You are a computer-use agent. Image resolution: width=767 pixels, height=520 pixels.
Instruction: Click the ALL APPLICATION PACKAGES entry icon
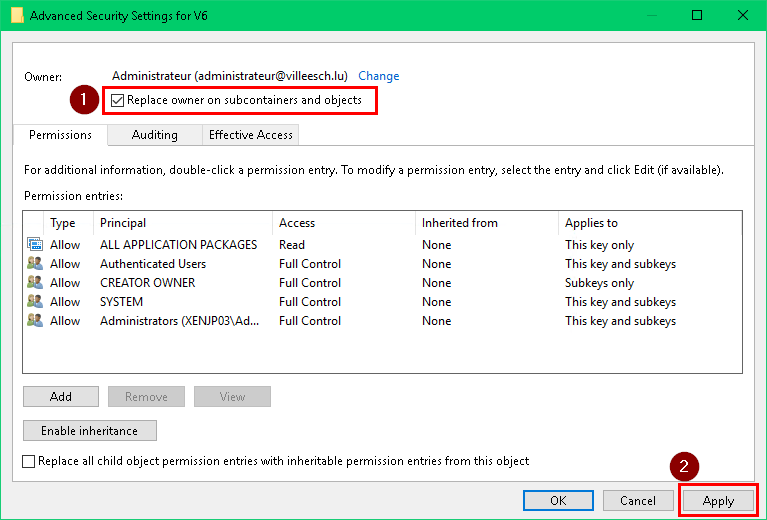coord(35,245)
